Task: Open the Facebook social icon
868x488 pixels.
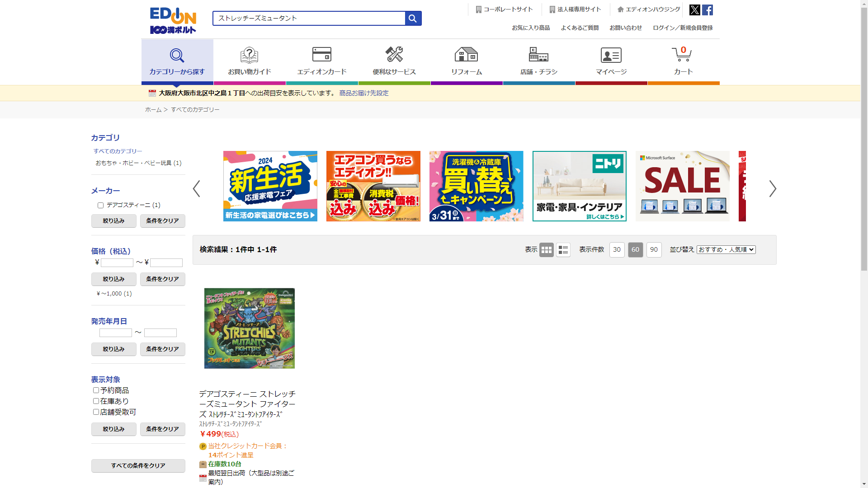Action: click(708, 10)
